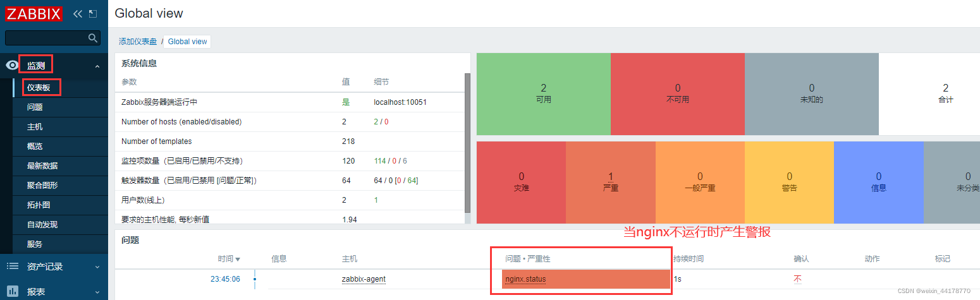Click the 时间 sort arrow
This screenshot has height=300, width=980.
pos(238,260)
